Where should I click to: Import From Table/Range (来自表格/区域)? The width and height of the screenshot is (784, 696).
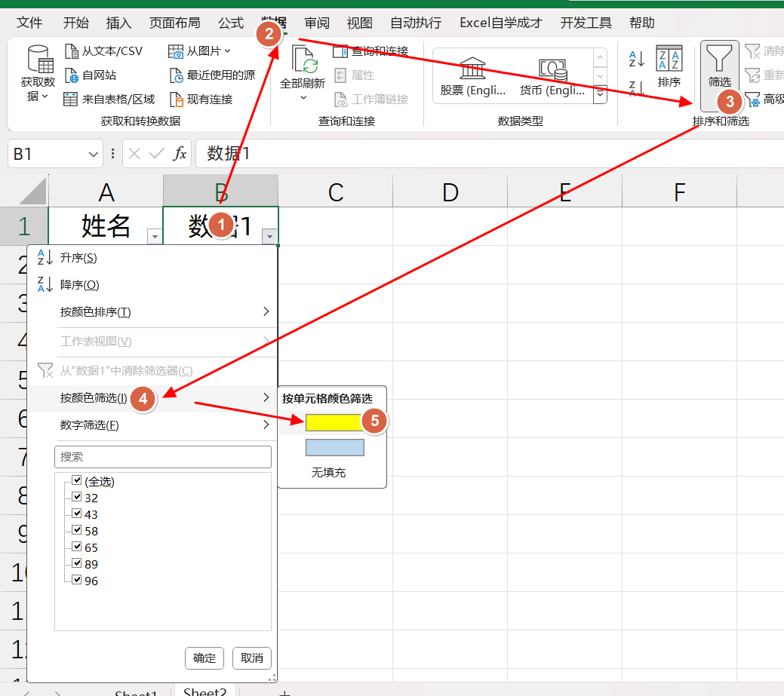coord(109,99)
